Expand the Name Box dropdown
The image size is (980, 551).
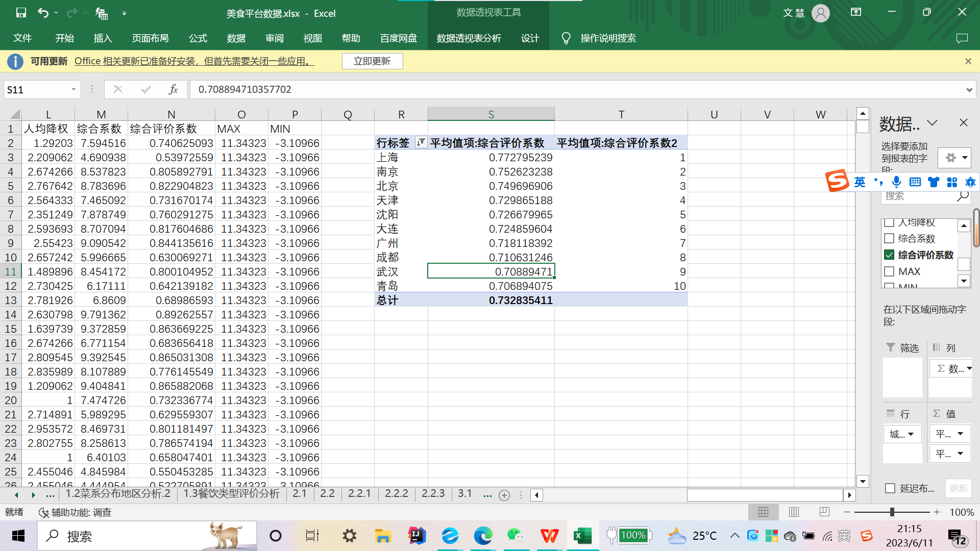pyautogui.click(x=73, y=89)
